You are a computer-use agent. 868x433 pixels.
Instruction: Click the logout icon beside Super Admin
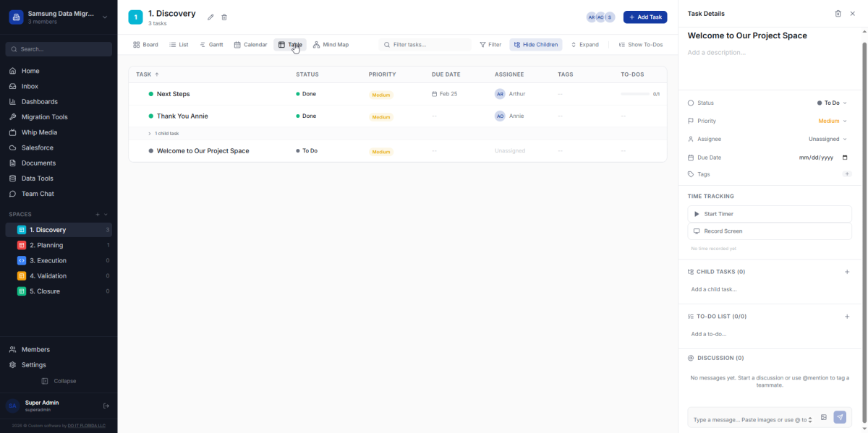coord(106,406)
